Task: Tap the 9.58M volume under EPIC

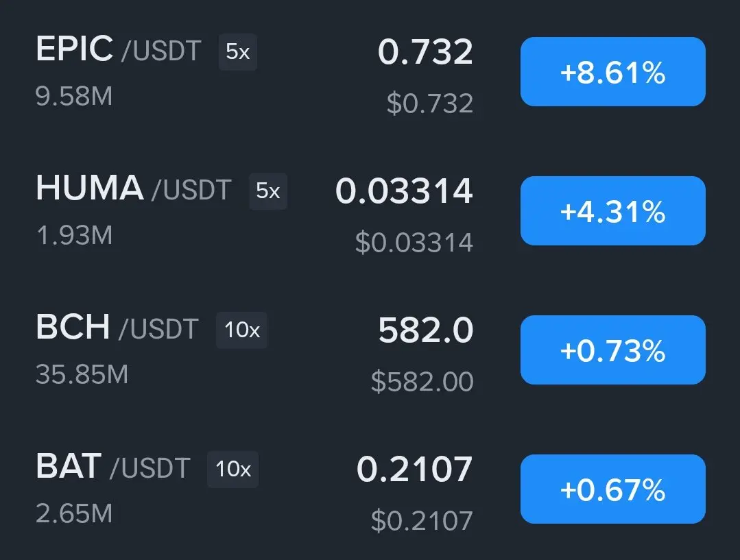Action: click(74, 97)
